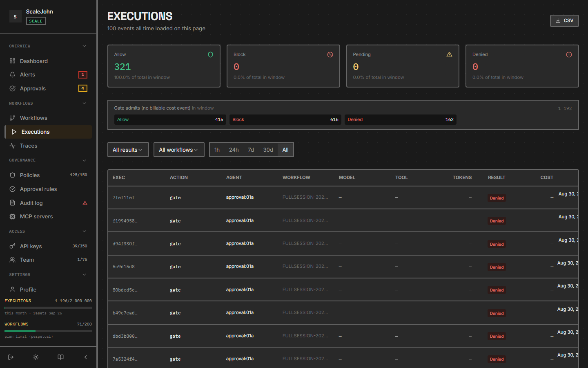This screenshot has width=588, height=368.
Task: Click Denied result badge in row b49e7ead
Action: 497,313
